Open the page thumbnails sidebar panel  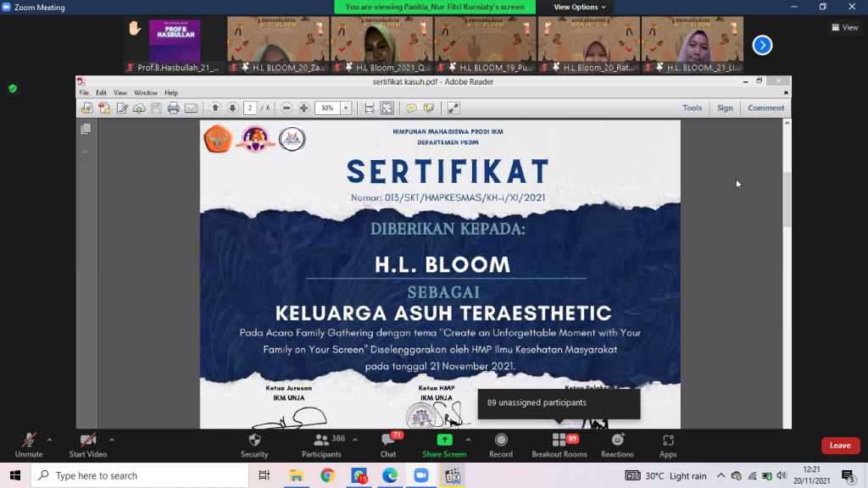(84, 130)
